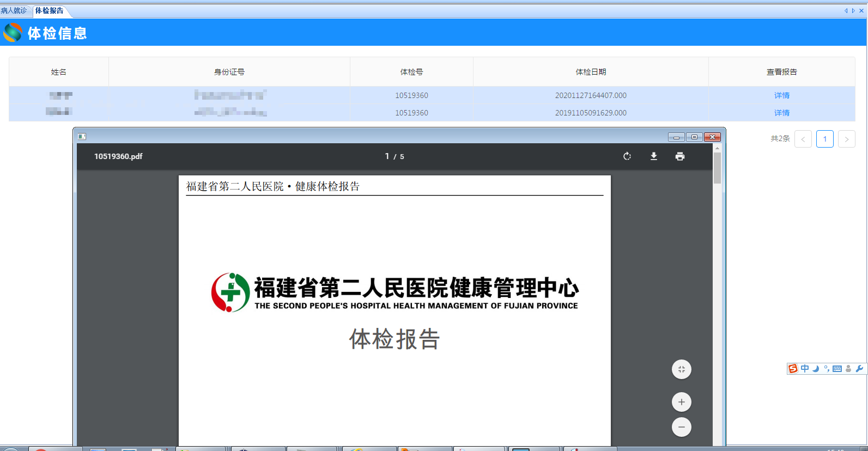Download the 10519360.pdf report
Image resolution: width=868 pixels, height=451 pixels.
654,156
